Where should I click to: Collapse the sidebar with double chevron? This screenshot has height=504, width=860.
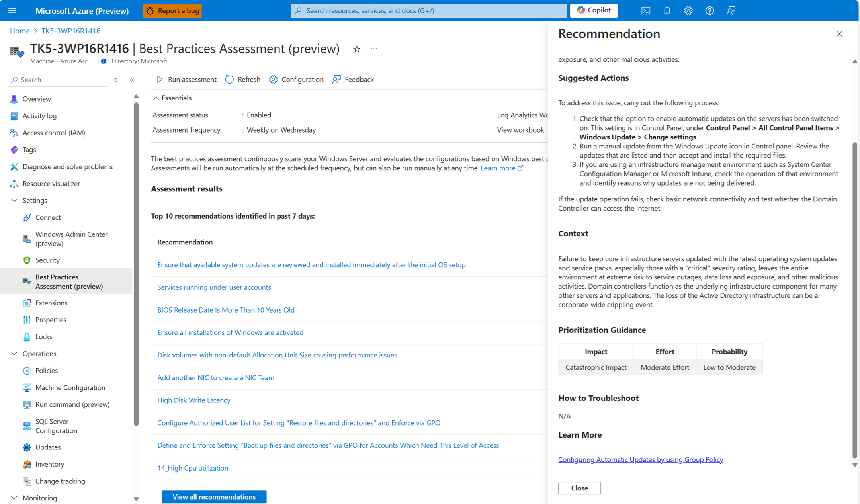pyautogui.click(x=132, y=80)
